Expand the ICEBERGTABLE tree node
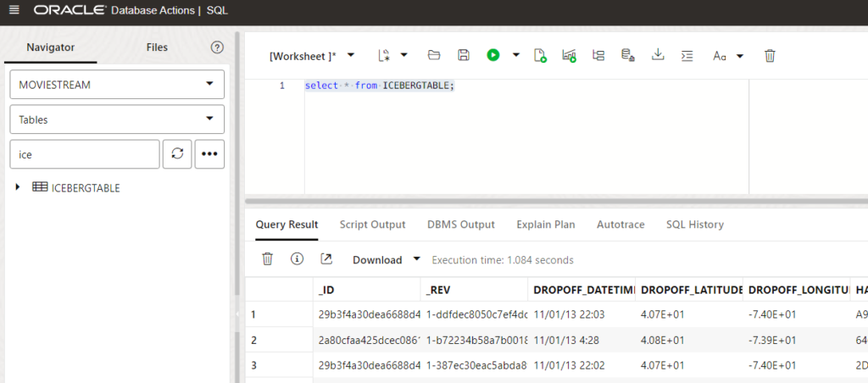 18,187
